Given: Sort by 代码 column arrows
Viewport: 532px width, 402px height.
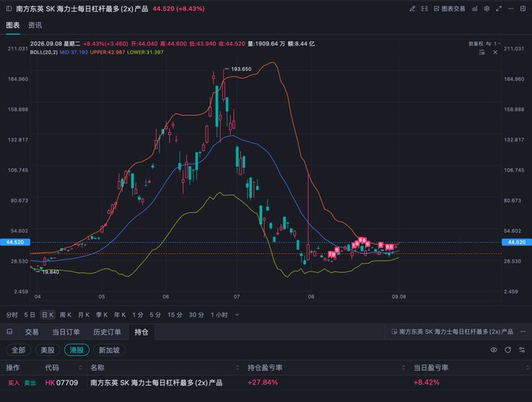Looking at the screenshot, I should click(x=81, y=368).
